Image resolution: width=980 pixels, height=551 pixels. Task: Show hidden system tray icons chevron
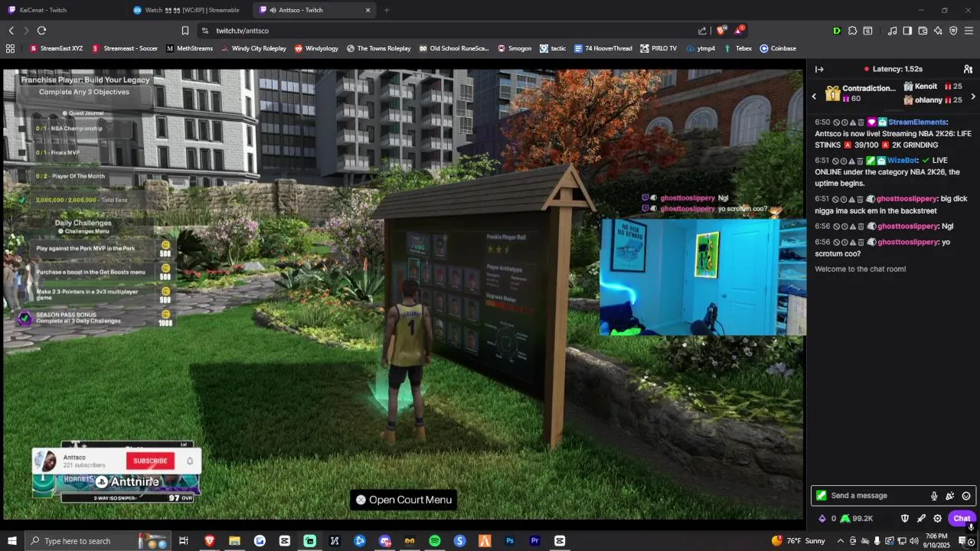(840, 541)
